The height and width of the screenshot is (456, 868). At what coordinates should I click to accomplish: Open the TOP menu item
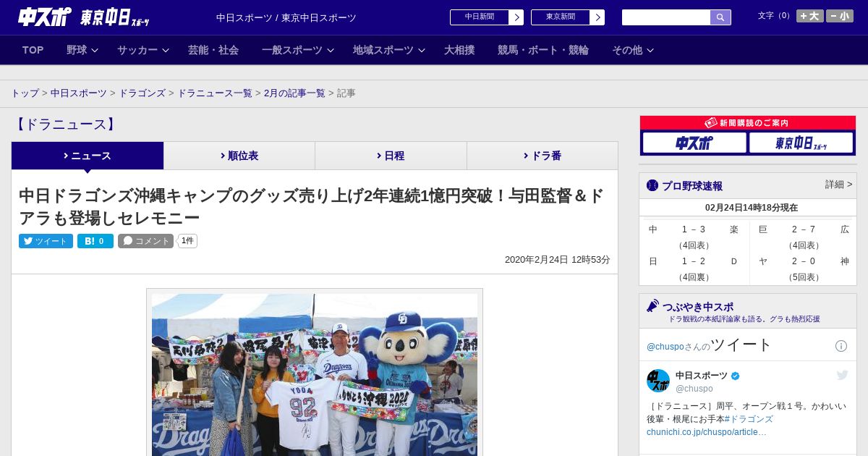[33, 50]
